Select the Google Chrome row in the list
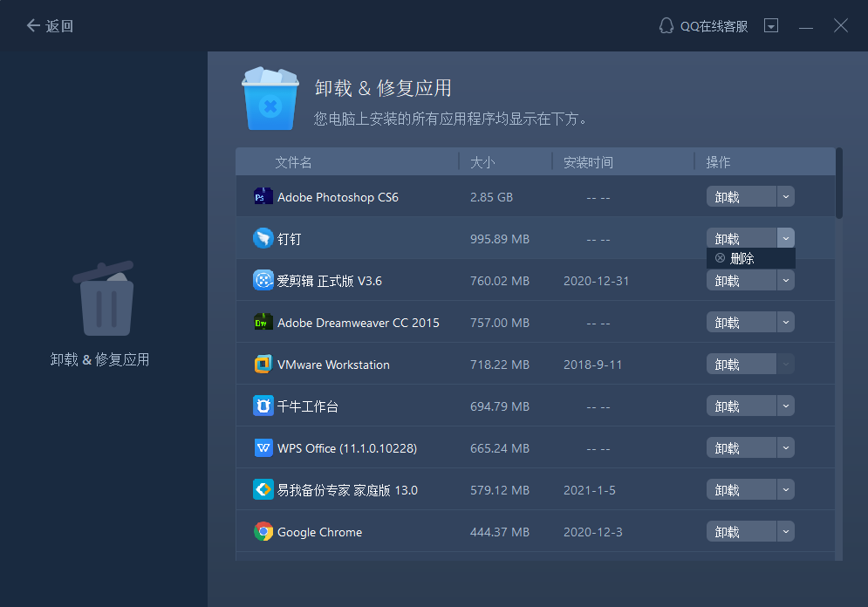868x607 pixels. (x=436, y=531)
